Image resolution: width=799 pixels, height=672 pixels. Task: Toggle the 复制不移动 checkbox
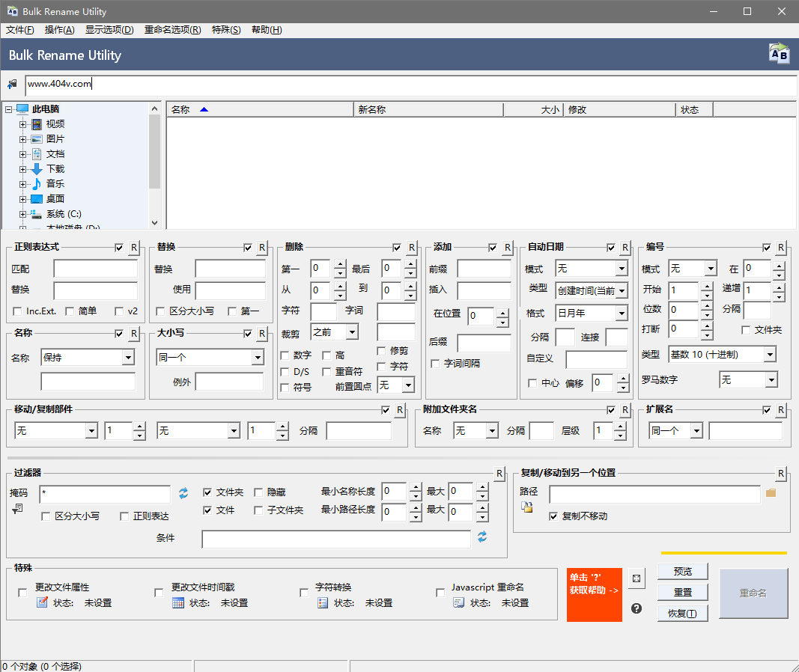[x=553, y=516]
